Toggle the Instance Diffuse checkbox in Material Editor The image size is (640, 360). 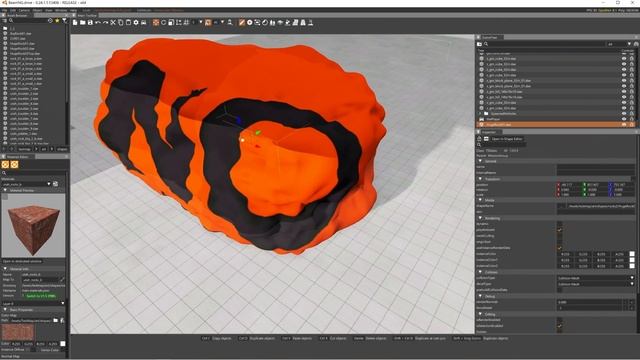[33, 350]
